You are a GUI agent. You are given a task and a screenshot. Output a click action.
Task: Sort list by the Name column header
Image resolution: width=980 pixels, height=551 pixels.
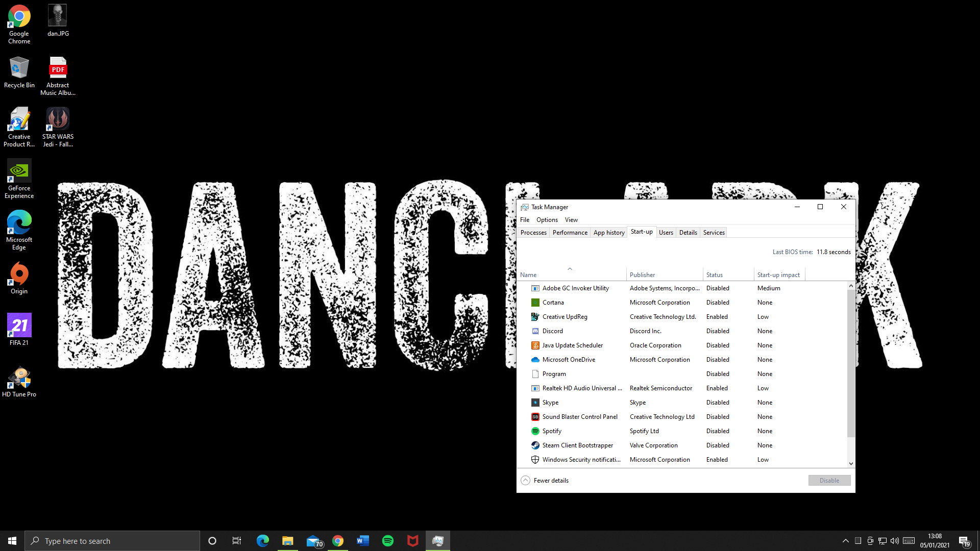point(572,274)
